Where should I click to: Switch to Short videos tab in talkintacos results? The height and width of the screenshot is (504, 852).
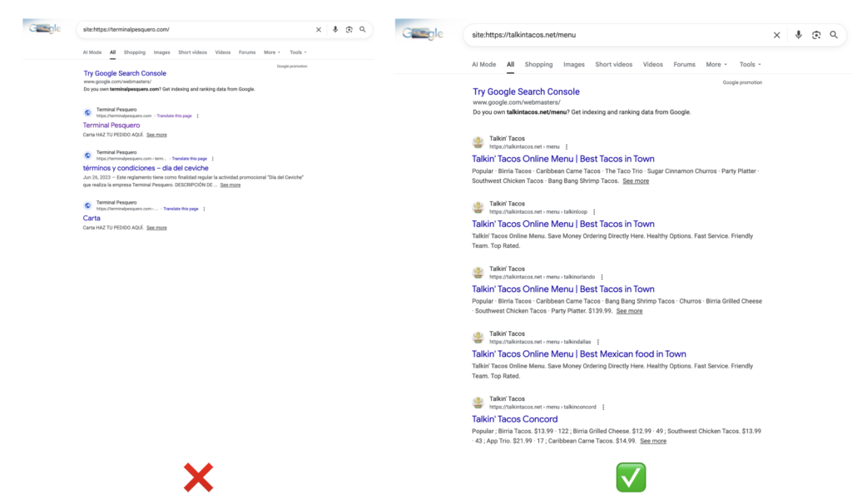(x=614, y=64)
